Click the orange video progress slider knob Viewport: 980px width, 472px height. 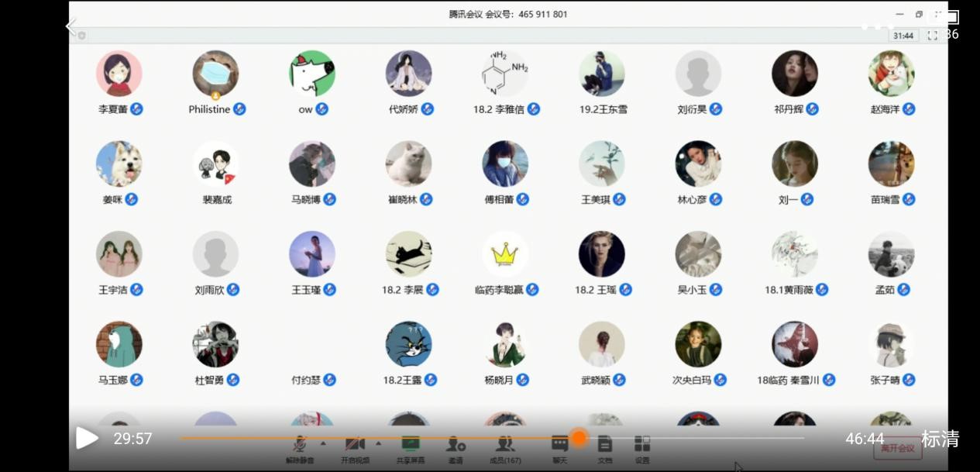[x=579, y=439]
